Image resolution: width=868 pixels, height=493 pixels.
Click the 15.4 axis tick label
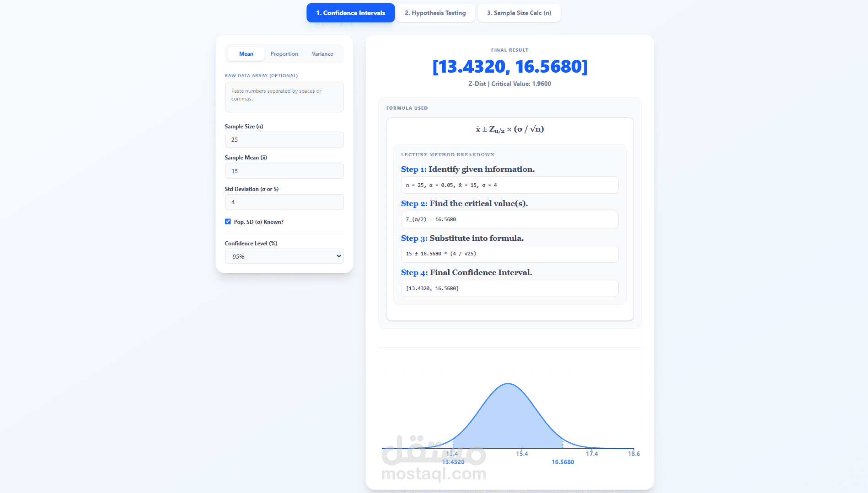tap(522, 454)
